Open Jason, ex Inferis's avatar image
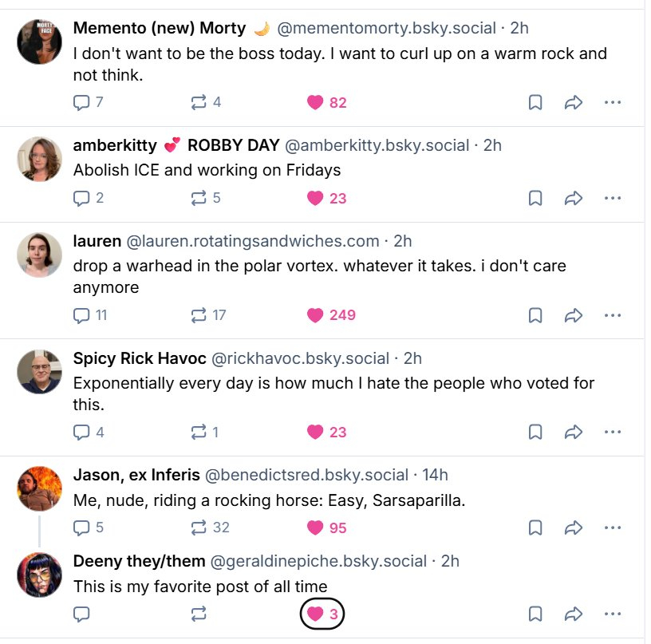The width and height of the screenshot is (651, 644). point(39,488)
